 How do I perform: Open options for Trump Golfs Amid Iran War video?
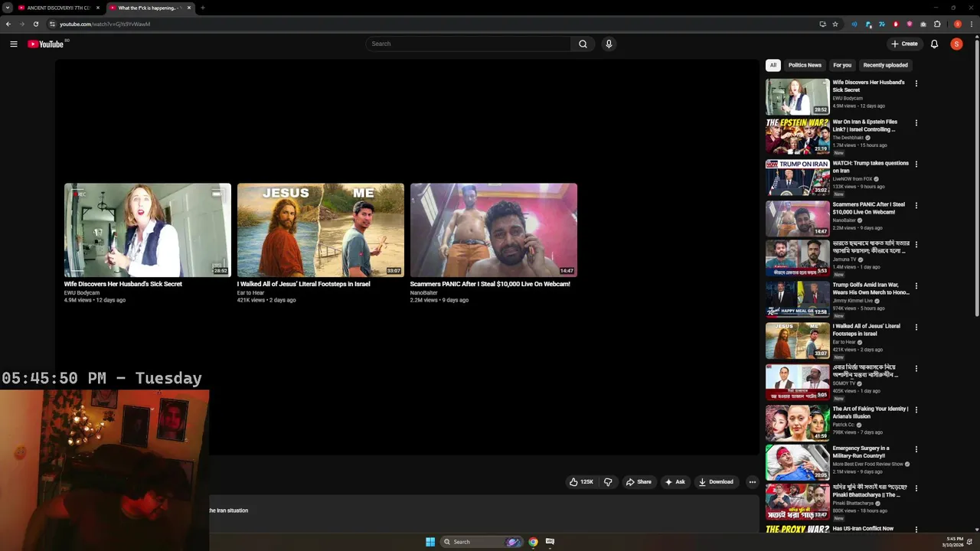(916, 286)
